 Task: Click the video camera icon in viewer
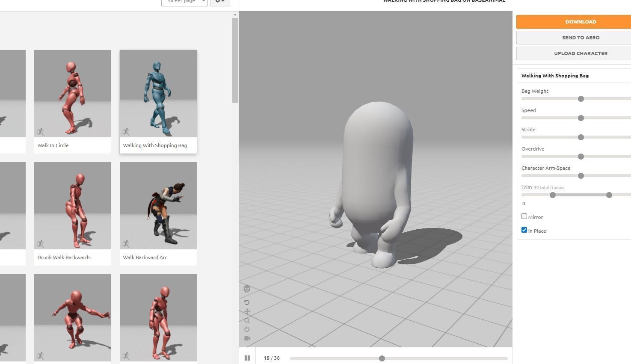click(247, 338)
